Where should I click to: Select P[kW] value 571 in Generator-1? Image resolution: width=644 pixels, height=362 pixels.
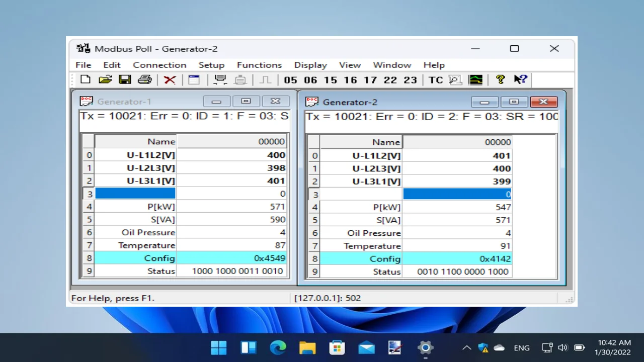(x=231, y=206)
